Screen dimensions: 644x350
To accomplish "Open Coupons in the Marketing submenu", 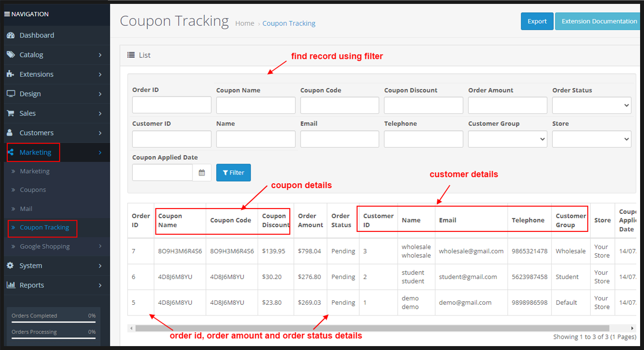I will click(33, 190).
